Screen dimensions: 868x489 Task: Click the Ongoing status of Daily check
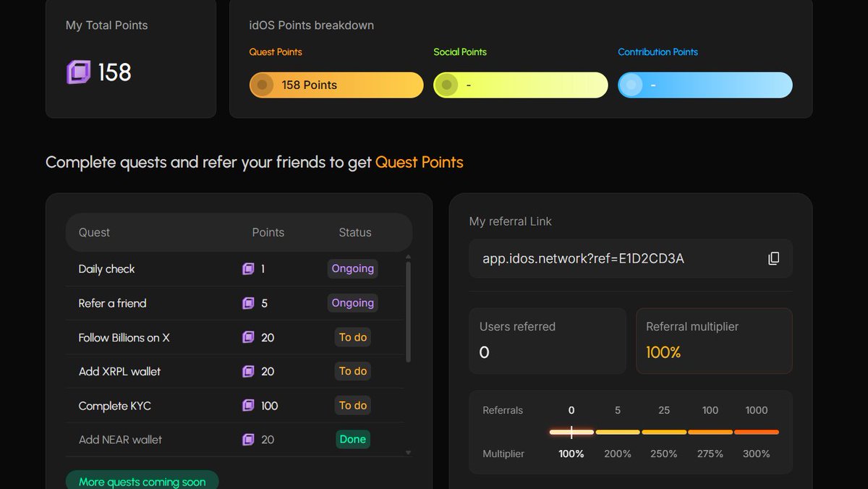click(x=353, y=268)
